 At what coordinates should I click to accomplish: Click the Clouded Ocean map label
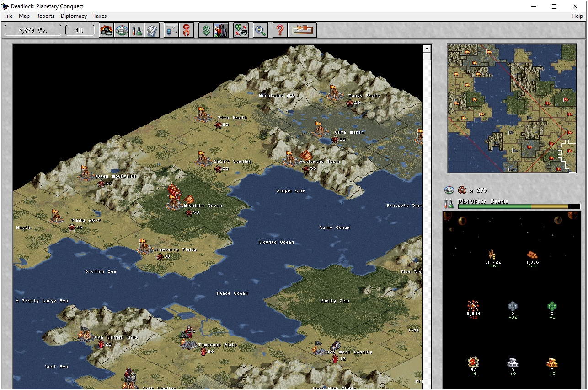276,242
